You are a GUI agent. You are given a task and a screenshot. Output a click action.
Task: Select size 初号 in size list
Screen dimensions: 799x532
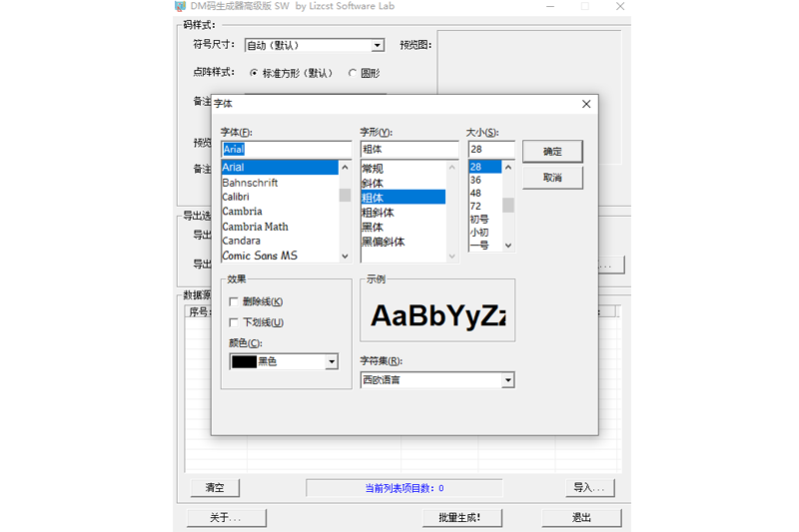click(485, 220)
